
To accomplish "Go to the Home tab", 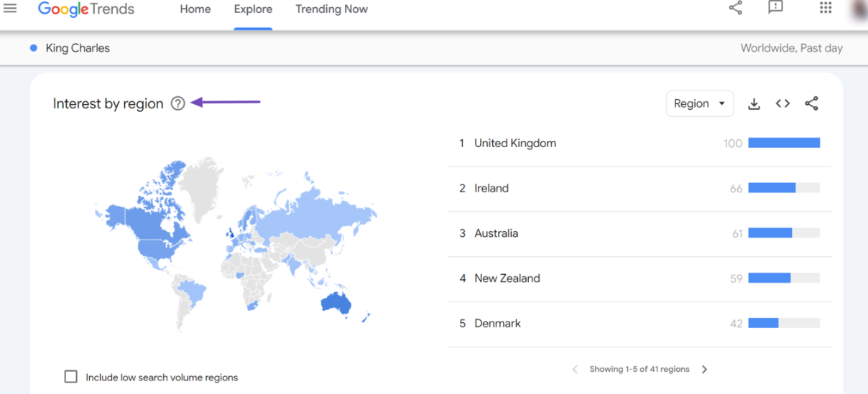I will pos(195,9).
